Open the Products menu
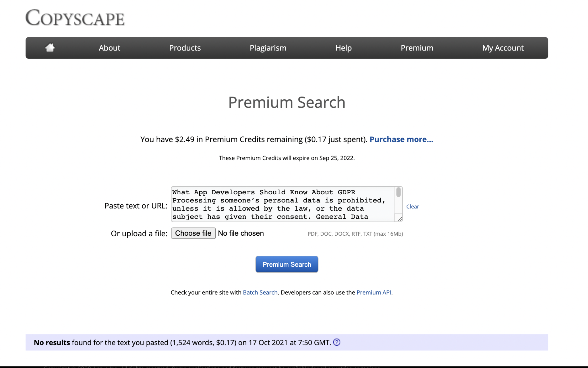The image size is (588, 368). 185,48
